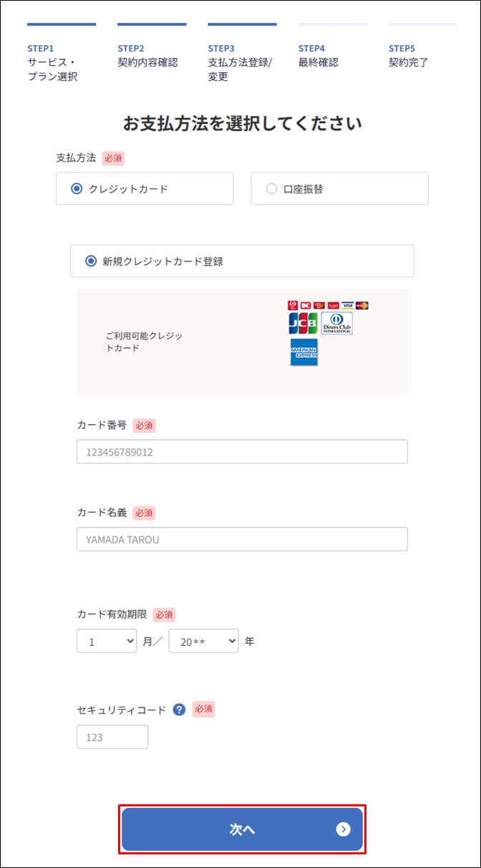Click the VISA card logo
The height and width of the screenshot is (868, 481).
pos(348,305)
